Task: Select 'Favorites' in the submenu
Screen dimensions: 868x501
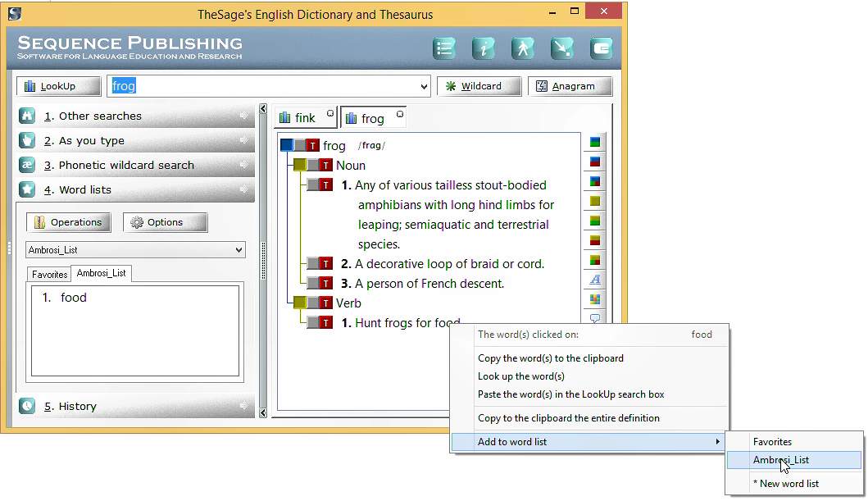Action: (x=793, y=442)
